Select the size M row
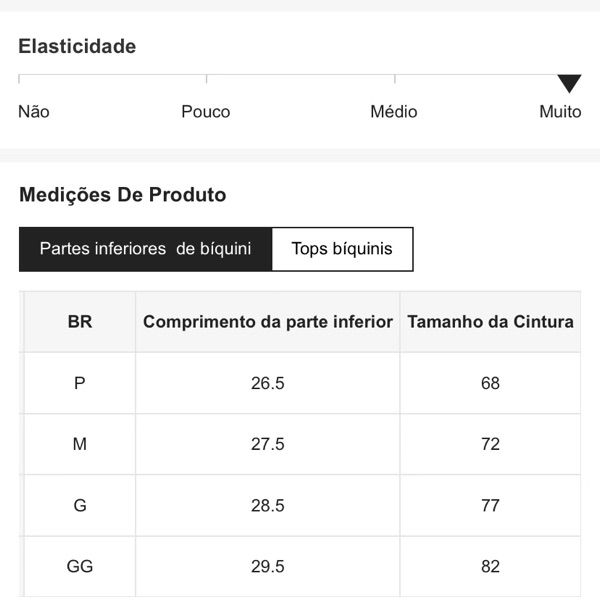Viewport: 600px width, 600px height. coord(80,444)
